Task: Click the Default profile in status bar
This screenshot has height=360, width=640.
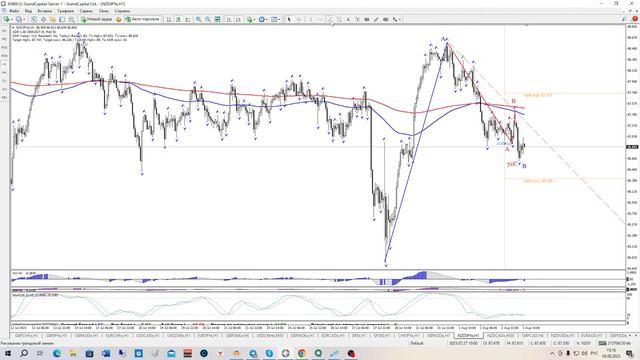Action: (417, 343)
